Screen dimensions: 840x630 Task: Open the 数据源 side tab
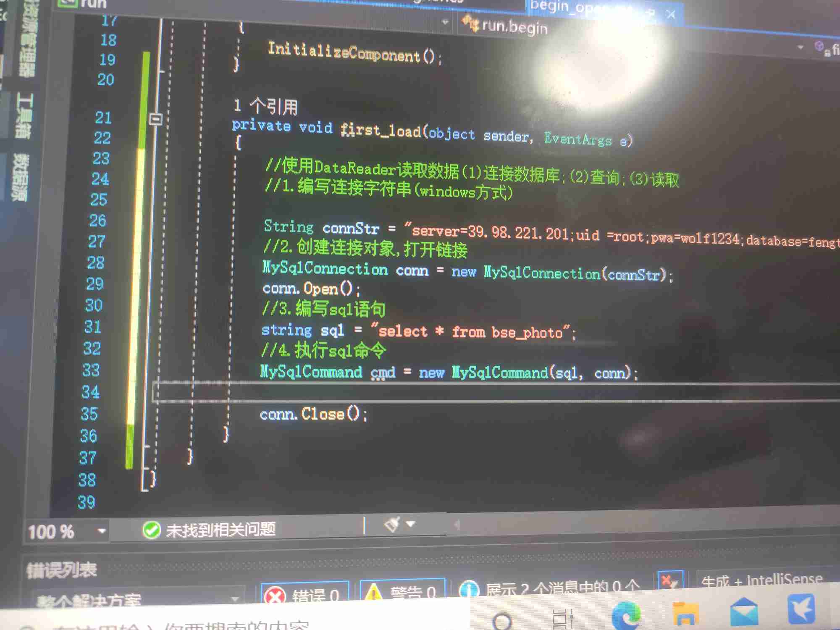(20, 177)
